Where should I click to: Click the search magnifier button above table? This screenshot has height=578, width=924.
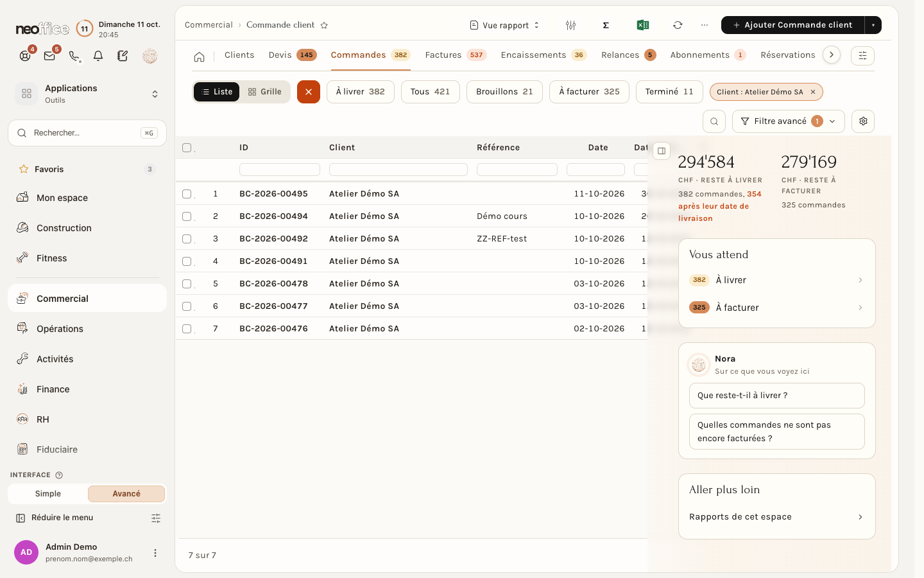pos(714,121)
